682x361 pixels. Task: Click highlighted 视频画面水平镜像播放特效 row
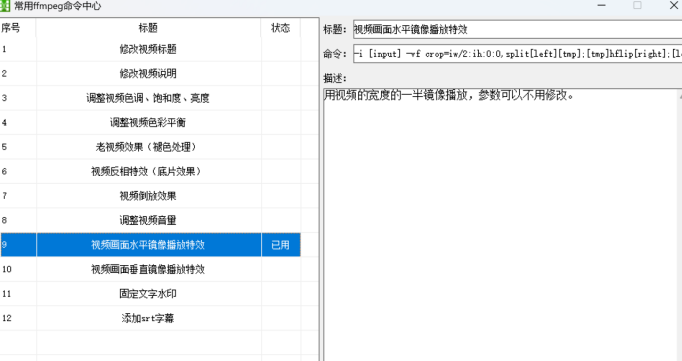pyautogui.click(x=150, y=244)
